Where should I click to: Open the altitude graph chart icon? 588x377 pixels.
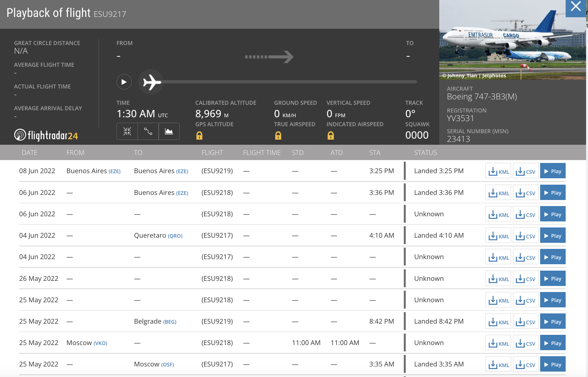click(x=169, y=131)
